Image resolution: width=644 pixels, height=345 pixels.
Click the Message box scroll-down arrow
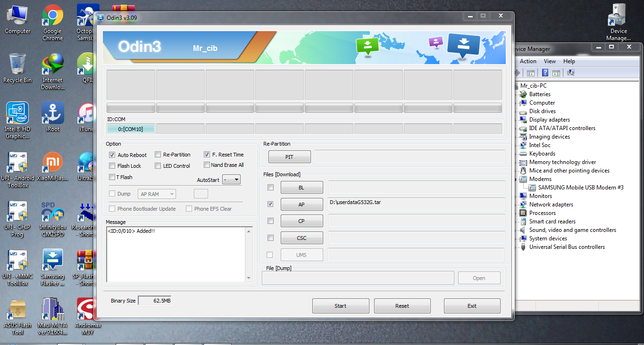point(249,278)
